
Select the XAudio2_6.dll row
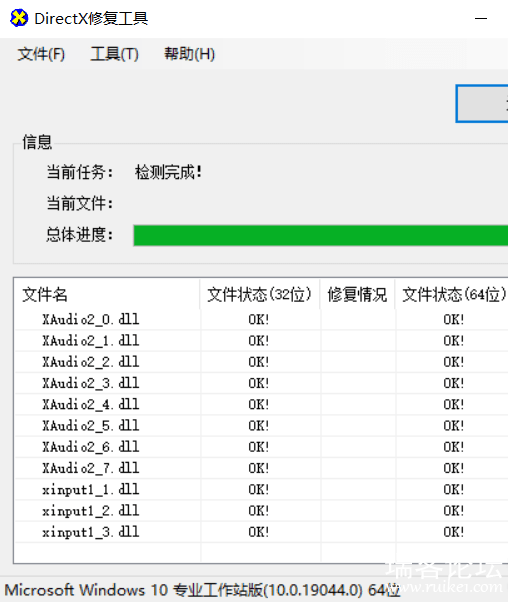(x=261, y=447)
